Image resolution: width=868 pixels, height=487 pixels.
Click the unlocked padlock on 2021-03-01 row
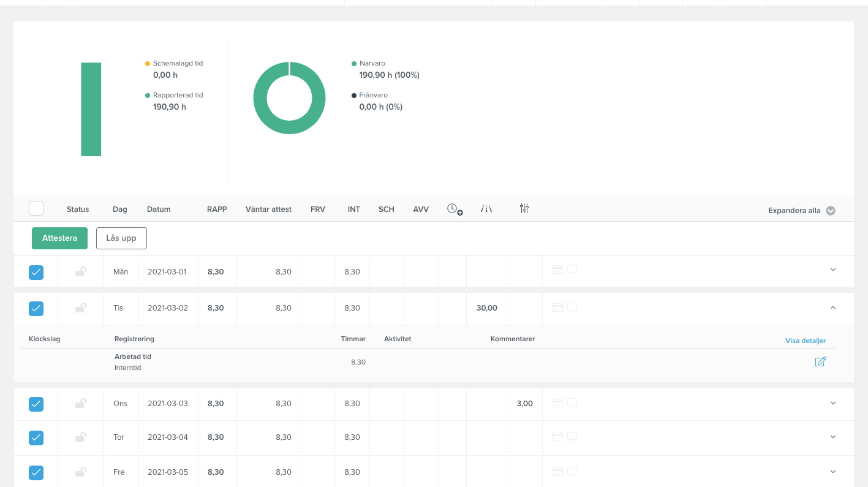click(x=80, y=271)
